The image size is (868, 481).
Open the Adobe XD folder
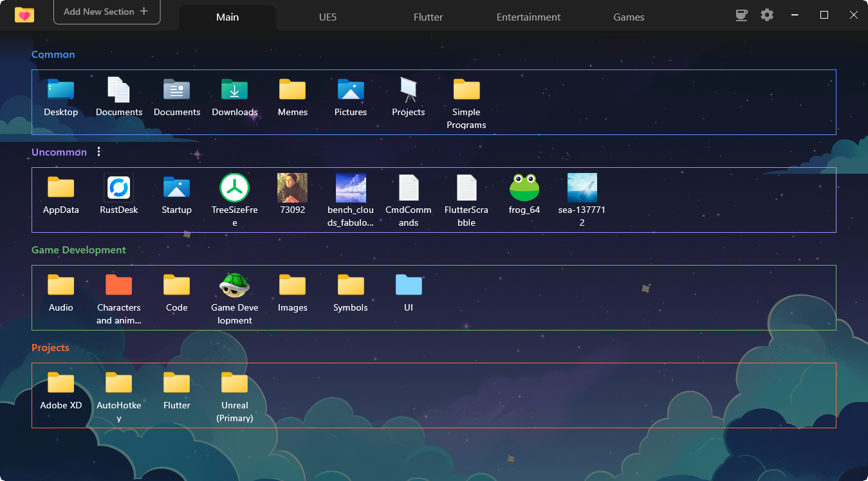tap(61, 392)
